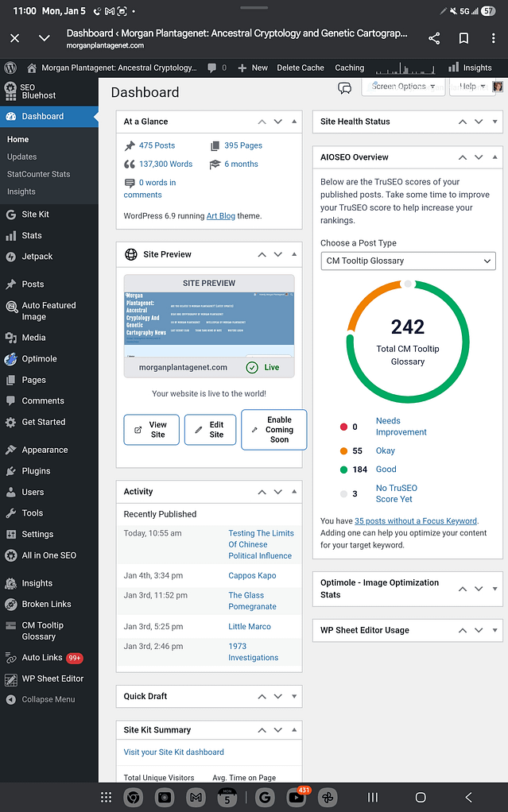The width and height of the screenshot is (508, 812).
Task: Open the Plugins menu in sidebar
Action: [36, 471]
